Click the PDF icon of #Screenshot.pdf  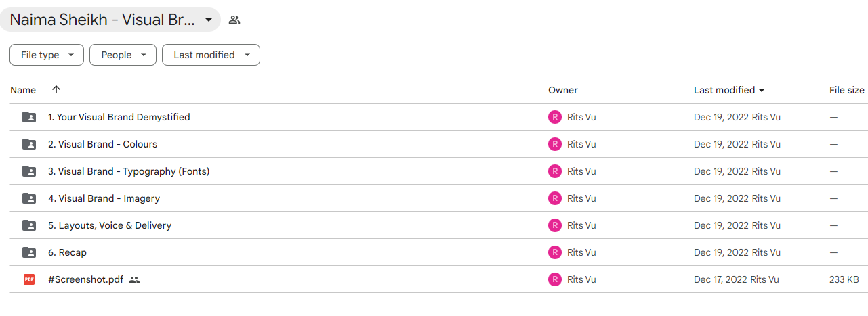point(29,279)
